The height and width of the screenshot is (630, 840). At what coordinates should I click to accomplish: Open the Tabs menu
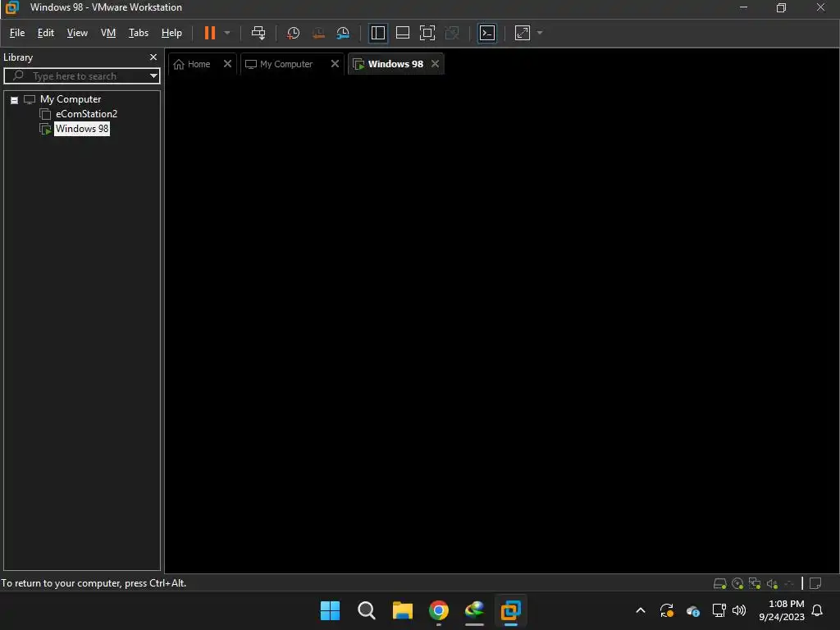(138, 33)
